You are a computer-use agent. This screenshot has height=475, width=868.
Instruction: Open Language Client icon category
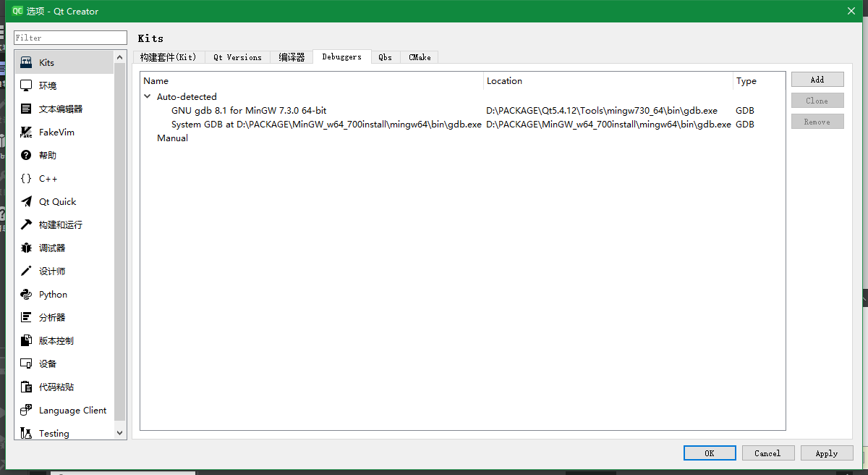26,410
